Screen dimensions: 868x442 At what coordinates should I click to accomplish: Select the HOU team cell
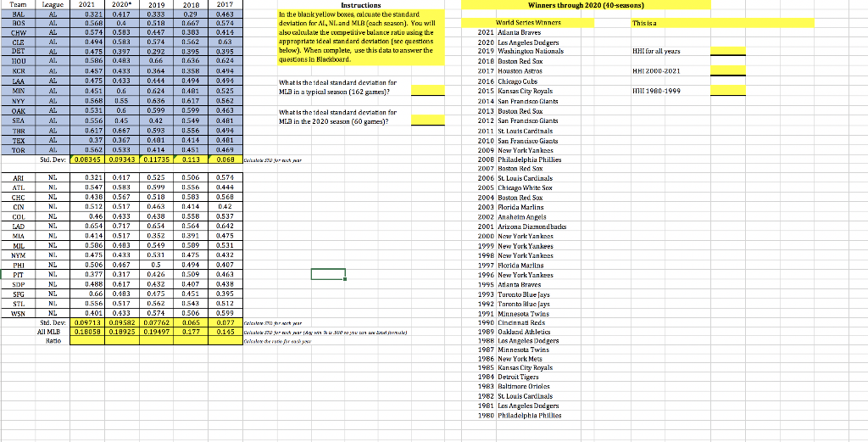tap(18, 60)
